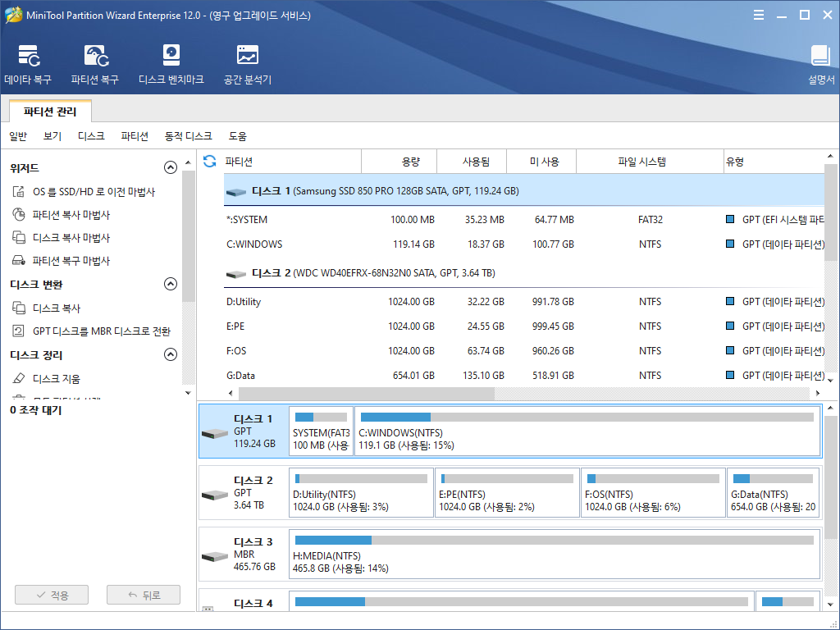Collapse the 디스크 변환 section
The width and height of the screenshot is (840, 630).
click(171, 284)
